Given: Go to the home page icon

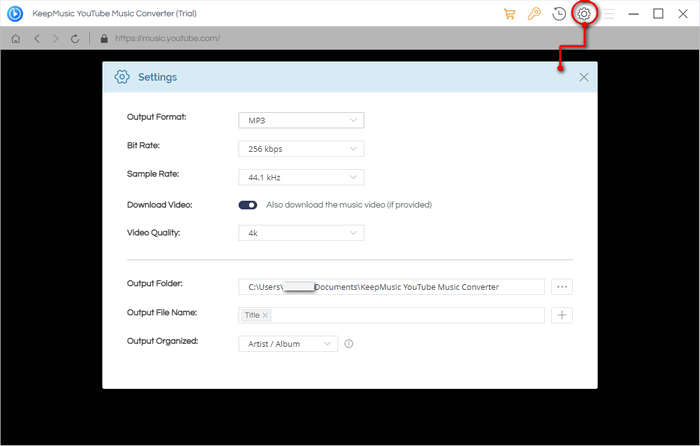Looking at the screenshot, I should [16, 38].
